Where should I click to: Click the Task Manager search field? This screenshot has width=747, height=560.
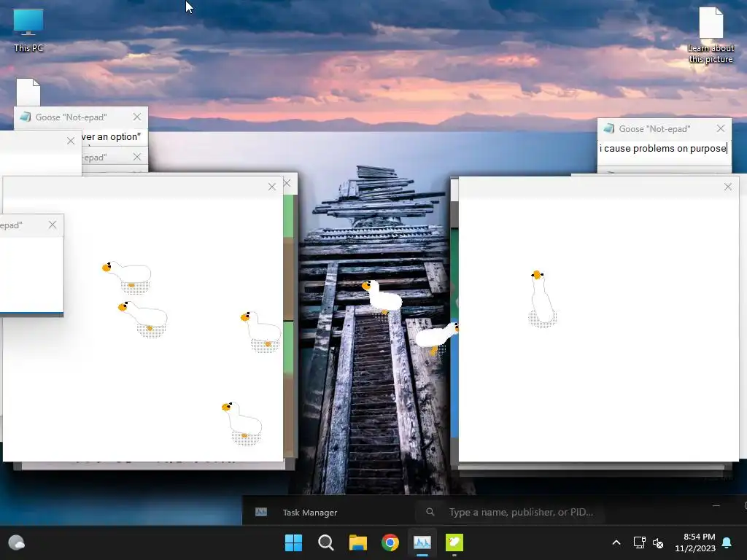click(510, 512)
